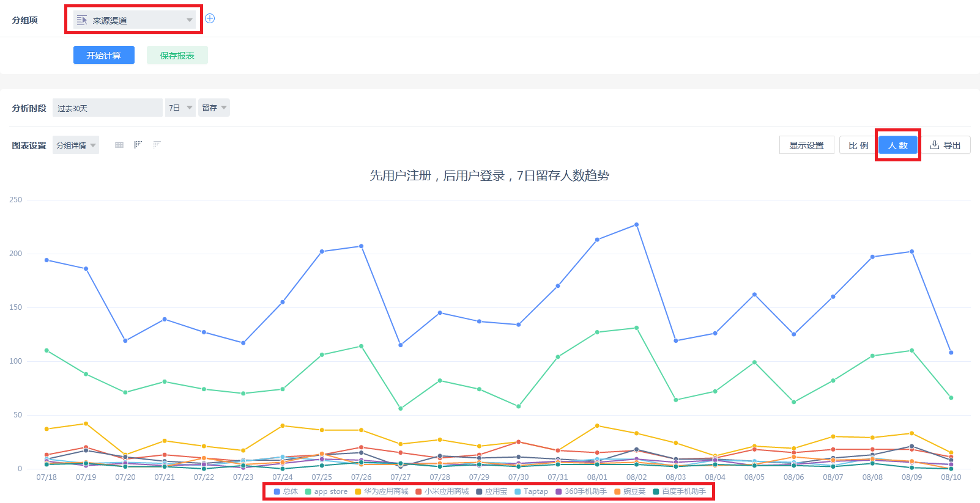980x503 pixels.
Task: Open the 7日 period dropdown
Action: click(x=180, y=108)
